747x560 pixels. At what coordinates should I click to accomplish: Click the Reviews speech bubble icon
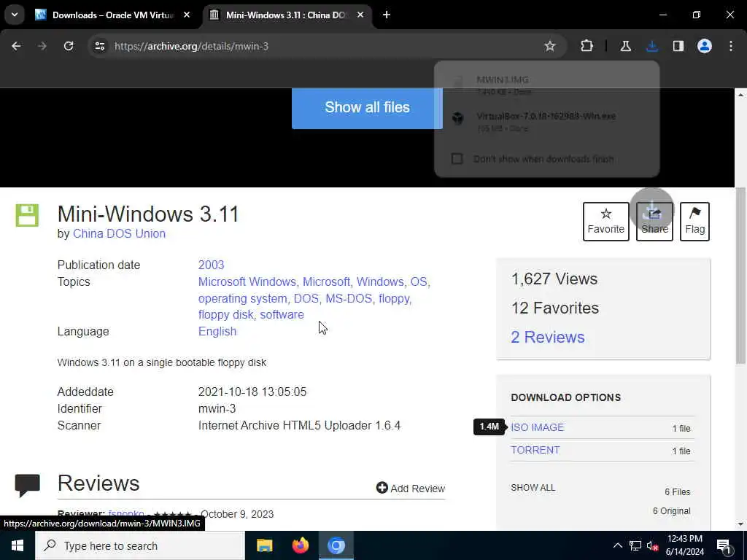tap(27, 485)
